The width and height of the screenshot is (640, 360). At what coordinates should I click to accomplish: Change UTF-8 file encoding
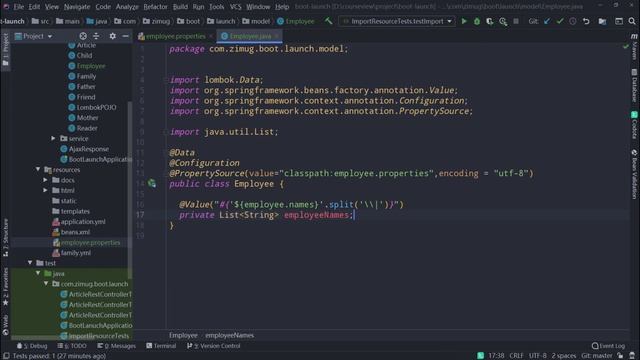[538, 356]
